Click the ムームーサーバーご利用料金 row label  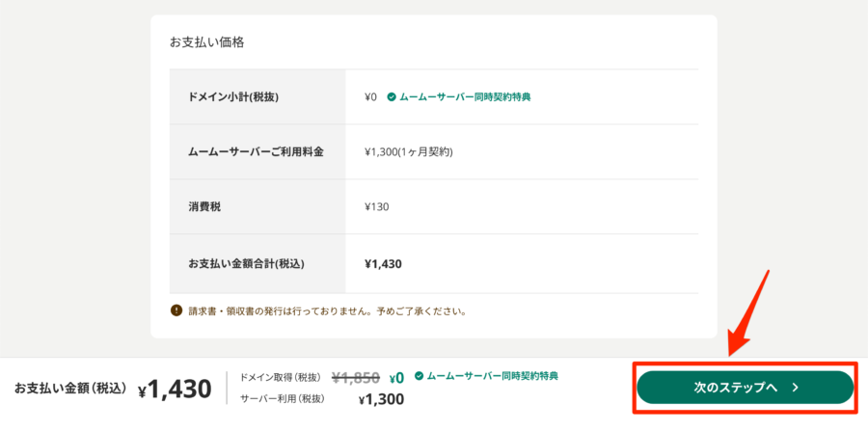coord(256,151)
